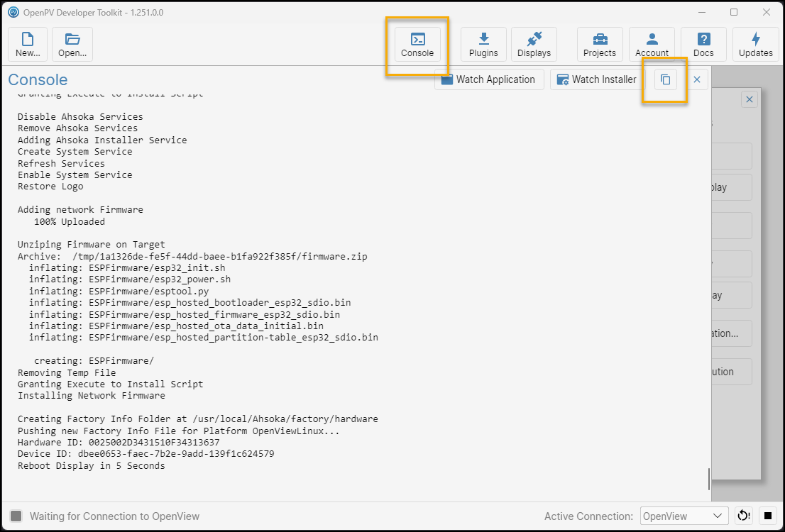This screenshot has width=785, height=532.
Task: Create a new project with New... button
Action: pos(28,45)
